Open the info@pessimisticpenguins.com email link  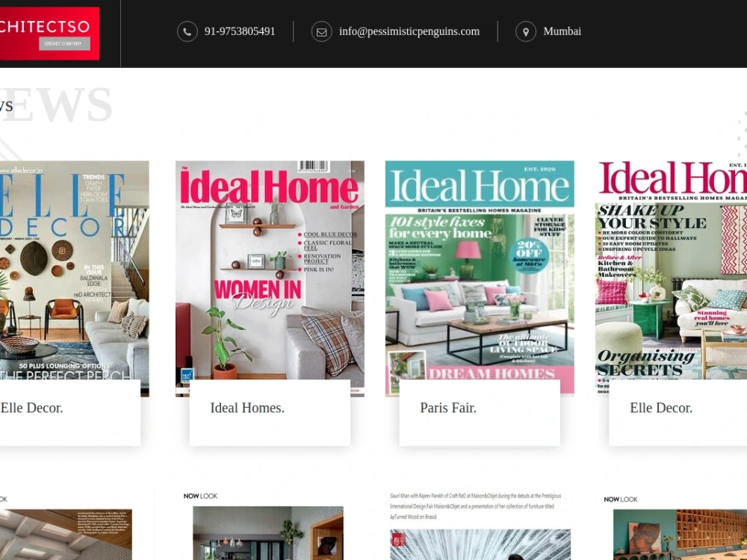(x=409, y=31)
